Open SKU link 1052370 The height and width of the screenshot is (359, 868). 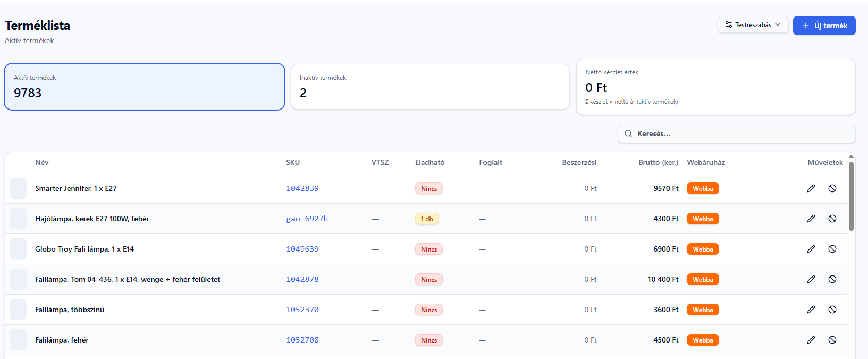tap(302, 310)
